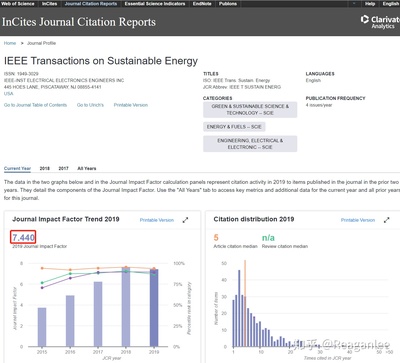400x363 pixels.
Task: Open Publons from the top bar
Action: (x=228, y=4)
